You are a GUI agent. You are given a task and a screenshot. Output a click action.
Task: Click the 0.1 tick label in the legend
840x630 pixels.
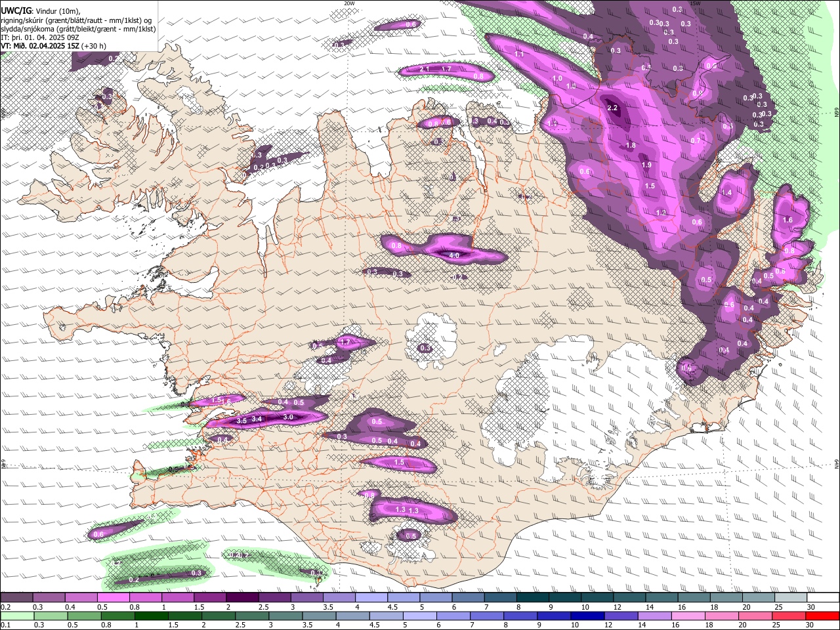click(5, 625)
